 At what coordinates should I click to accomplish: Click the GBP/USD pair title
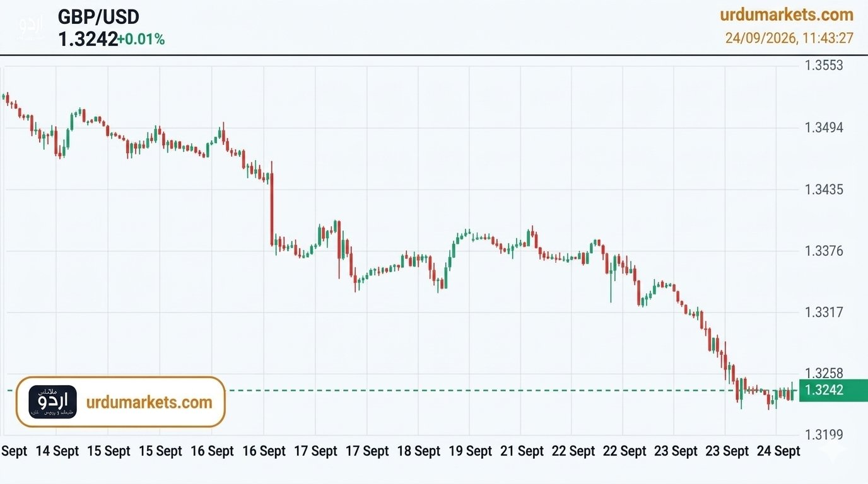[98, 16]
